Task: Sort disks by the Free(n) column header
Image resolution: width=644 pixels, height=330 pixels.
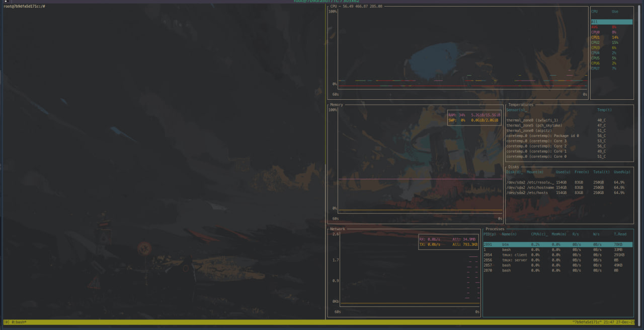Action: pos(582,172)
